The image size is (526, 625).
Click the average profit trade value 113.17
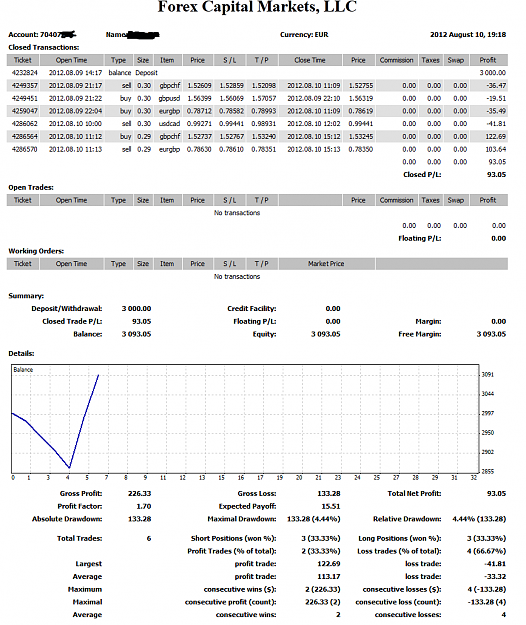[x=329, y=577]
